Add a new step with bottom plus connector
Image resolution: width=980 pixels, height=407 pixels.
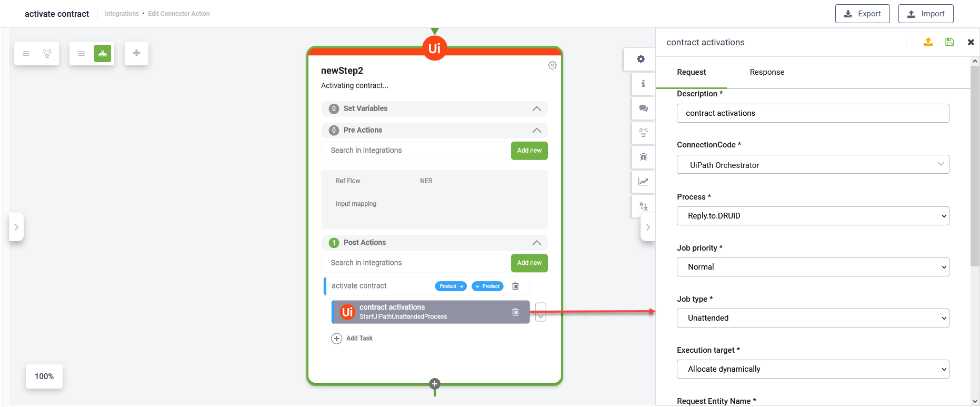(434, 384)
